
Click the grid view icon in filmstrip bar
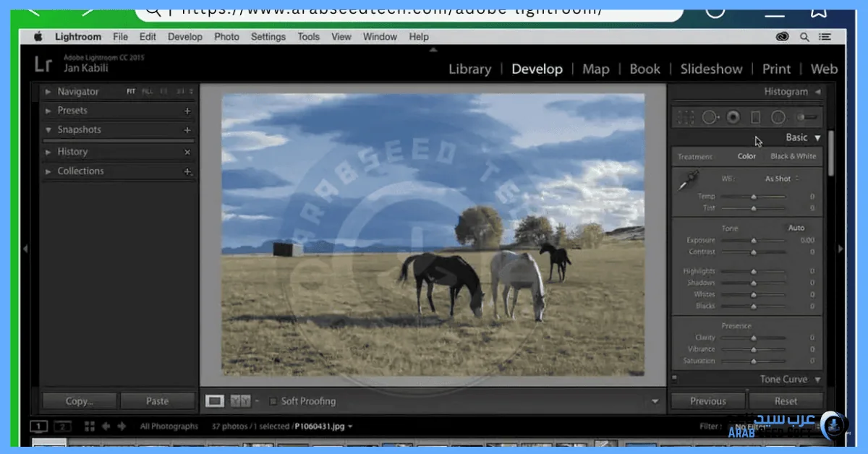[x=90, y=427]
